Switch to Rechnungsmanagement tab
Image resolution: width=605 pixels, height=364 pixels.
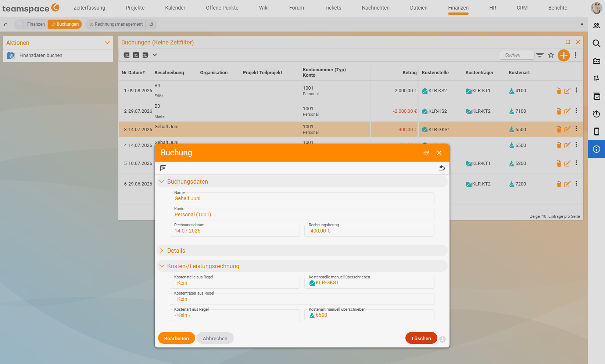116,24
